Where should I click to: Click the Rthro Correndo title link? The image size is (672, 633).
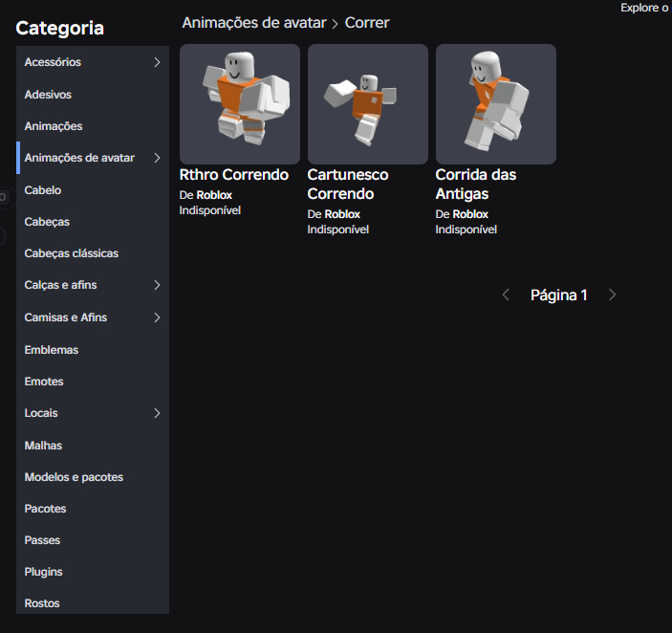point(234,175)
